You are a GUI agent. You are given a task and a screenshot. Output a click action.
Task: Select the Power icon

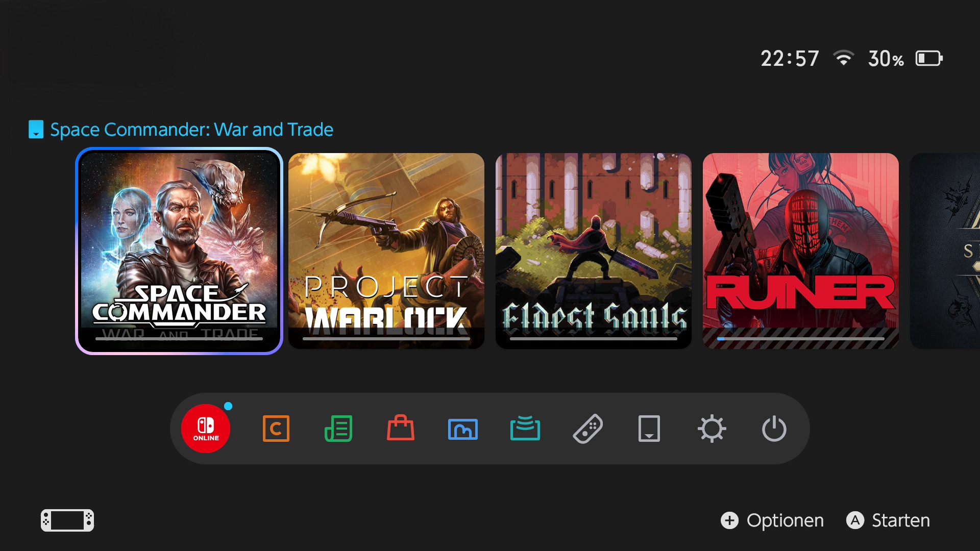click(x=774, y=429)
